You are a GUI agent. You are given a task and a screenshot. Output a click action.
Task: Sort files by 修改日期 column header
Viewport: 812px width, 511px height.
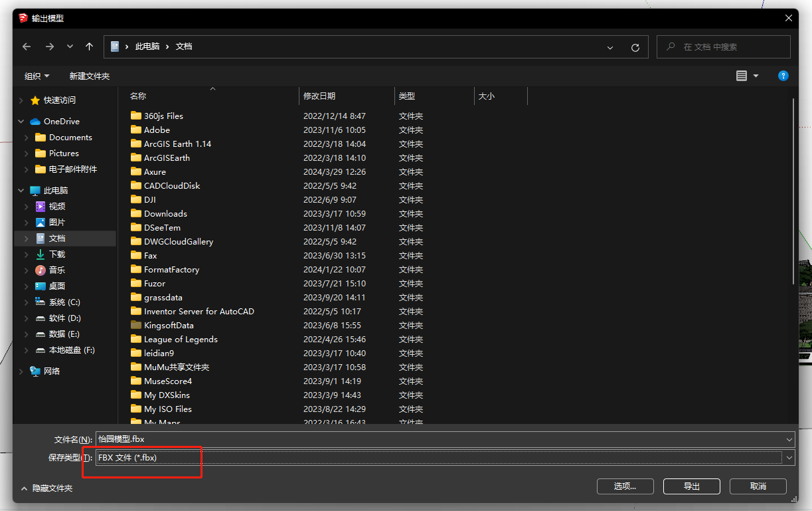[319, 96]
